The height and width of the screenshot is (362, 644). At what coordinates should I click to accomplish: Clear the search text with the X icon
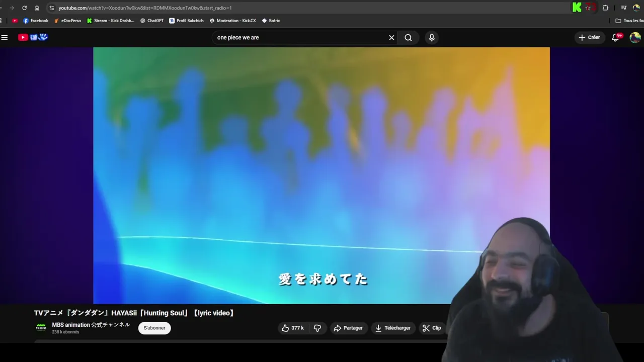pyautogui.click(x=391, y=38)
